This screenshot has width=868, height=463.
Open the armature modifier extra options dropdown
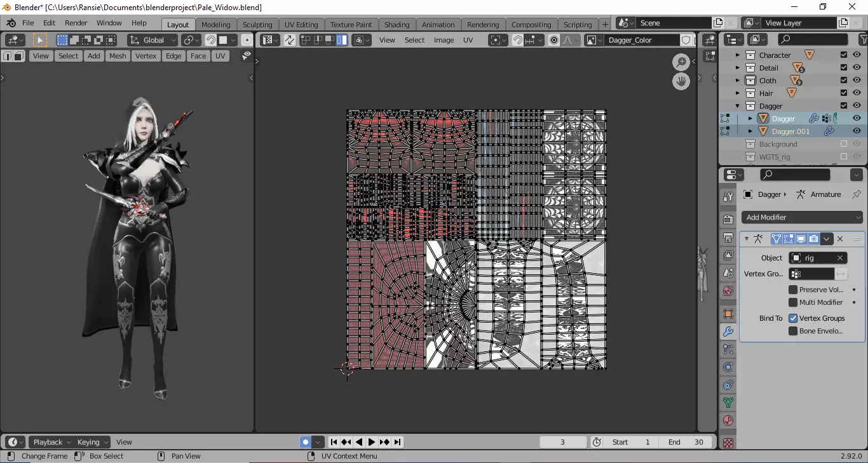coord(827,239)
